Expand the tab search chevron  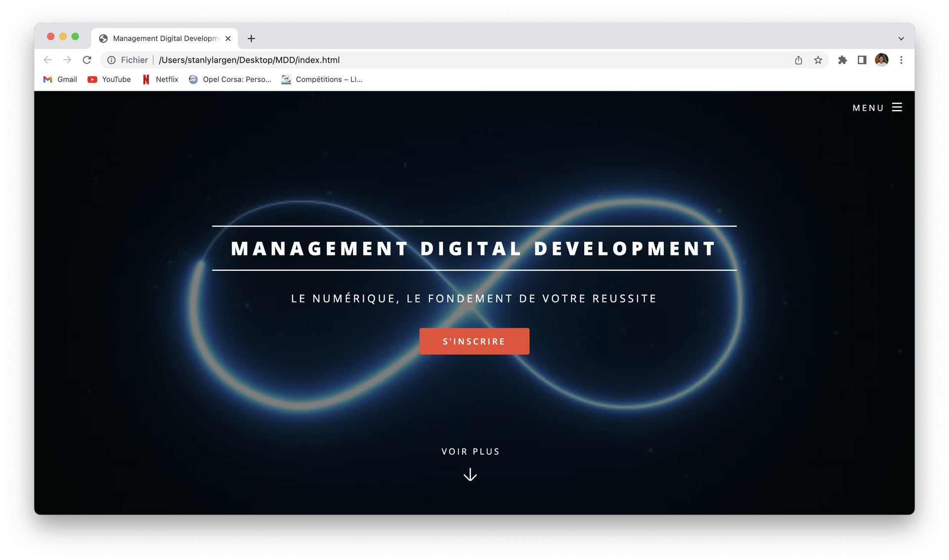pos(901,39)
